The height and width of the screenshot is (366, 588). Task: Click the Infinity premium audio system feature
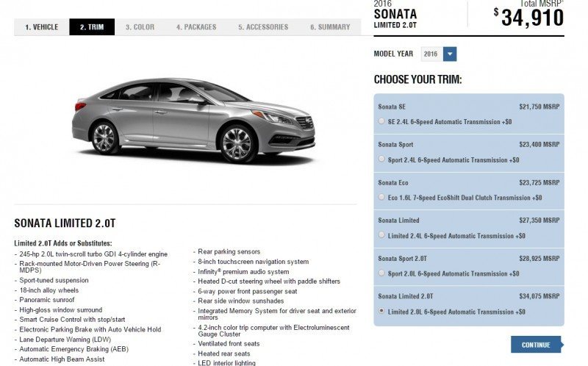(x=243, y=271)
